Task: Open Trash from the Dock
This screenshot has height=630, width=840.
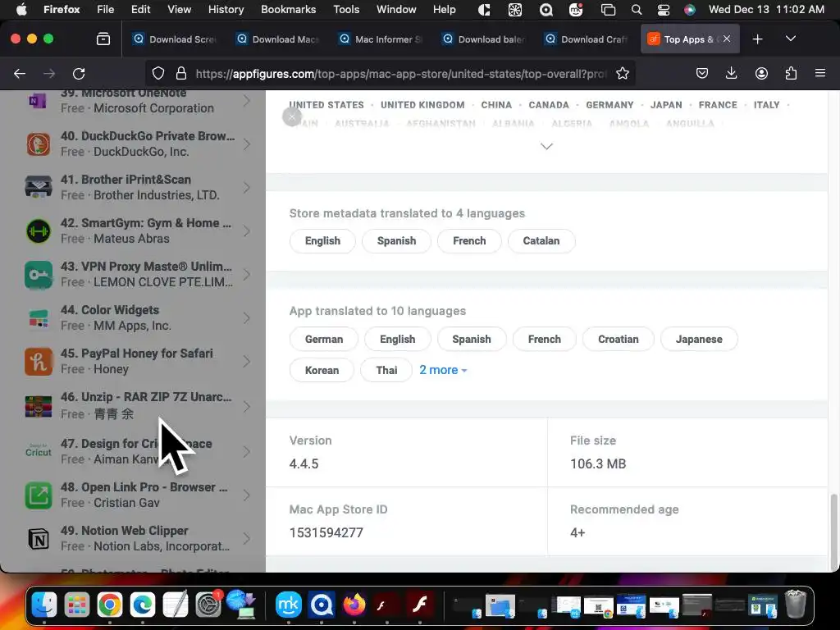Action: (x=796, y=605)
